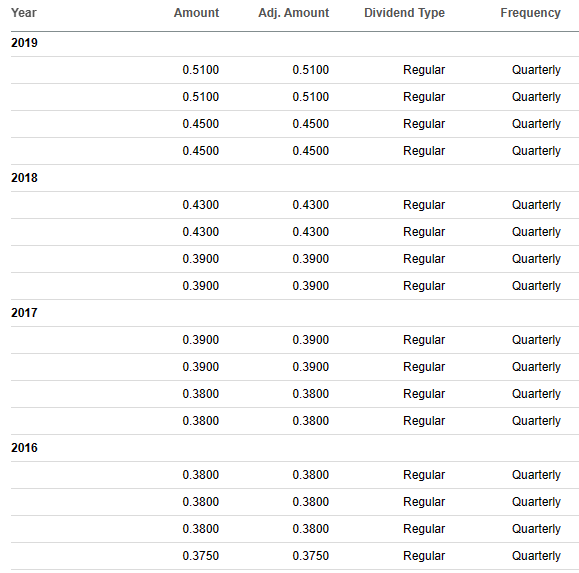This screenshot has width=579, height=573.
Task: Click Regular in first 2019 dividend row
Action: (x=424, y=70)
